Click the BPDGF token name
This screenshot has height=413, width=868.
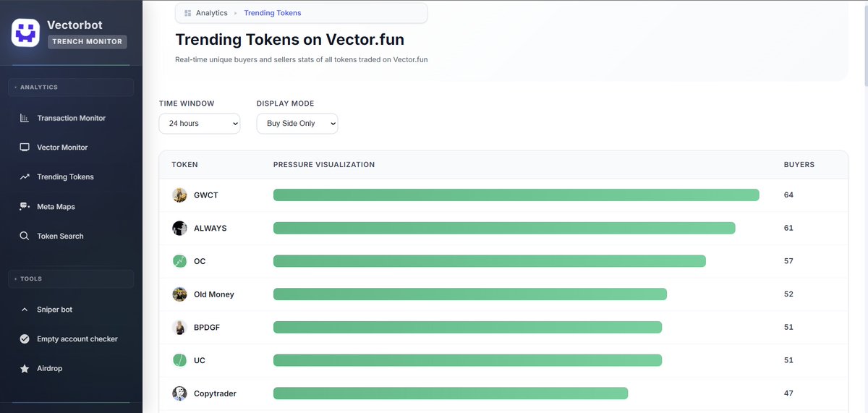207,328
